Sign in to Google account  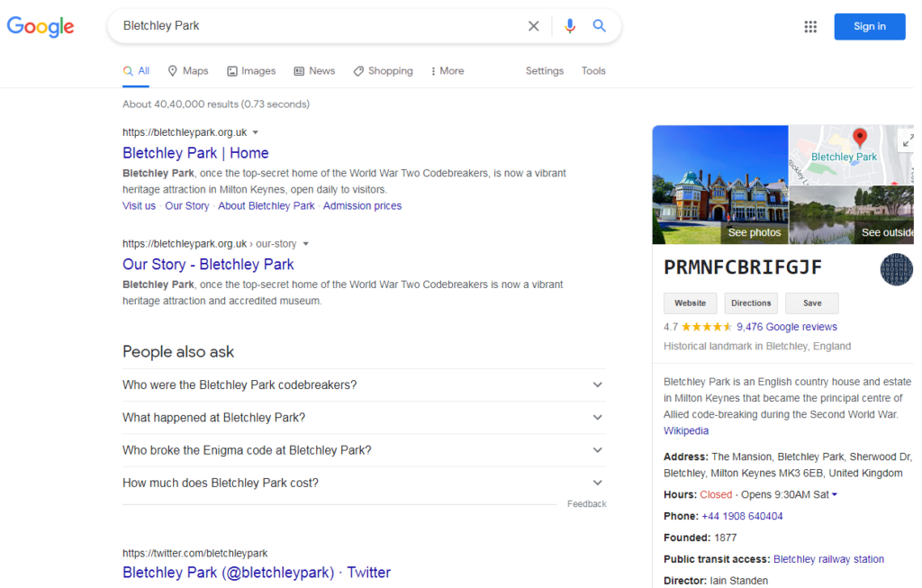click(x=869, y=26)
